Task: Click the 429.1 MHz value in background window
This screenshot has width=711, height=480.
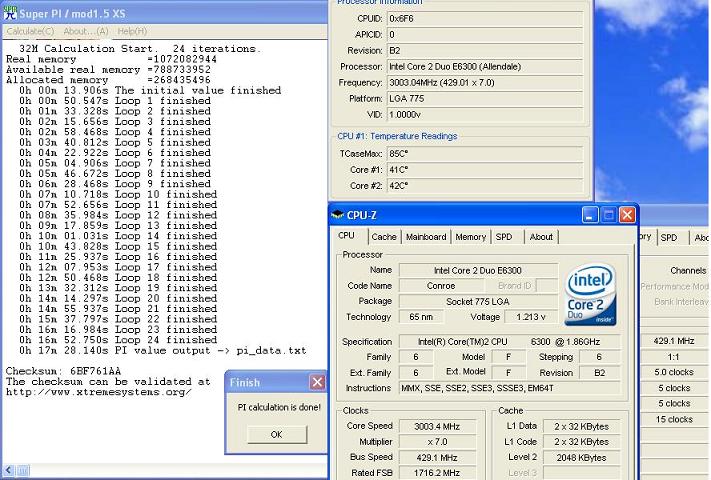Action: [674, 341]
